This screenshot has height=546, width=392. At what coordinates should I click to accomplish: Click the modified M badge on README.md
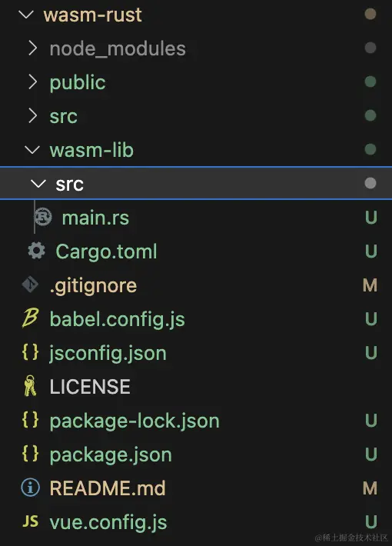tap(370, 488)
